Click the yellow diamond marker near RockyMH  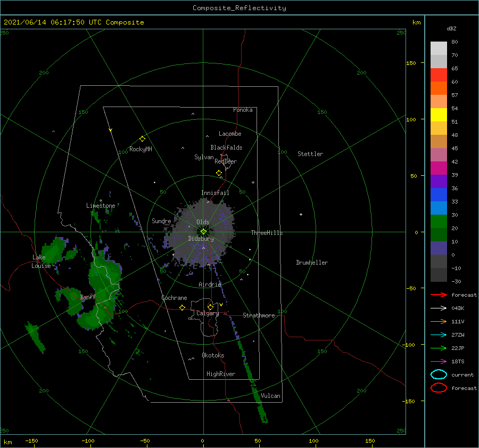[x=142, y=139]
